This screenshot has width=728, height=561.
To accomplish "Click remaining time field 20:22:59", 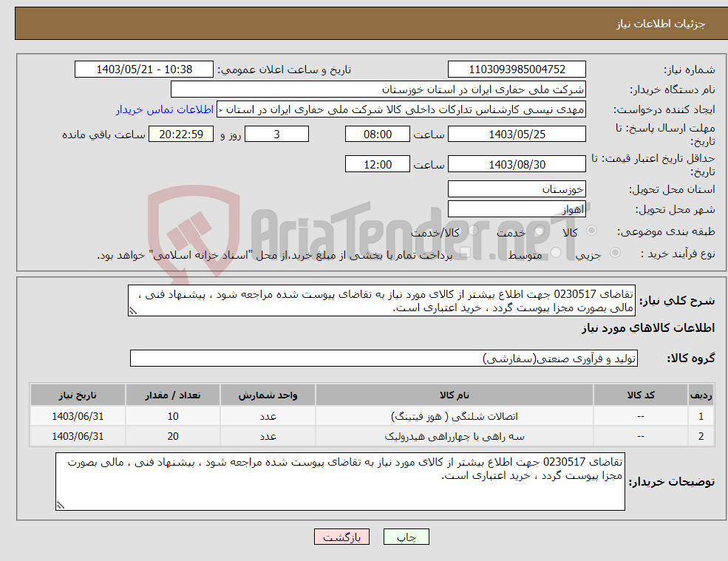I will pos(181,135).
